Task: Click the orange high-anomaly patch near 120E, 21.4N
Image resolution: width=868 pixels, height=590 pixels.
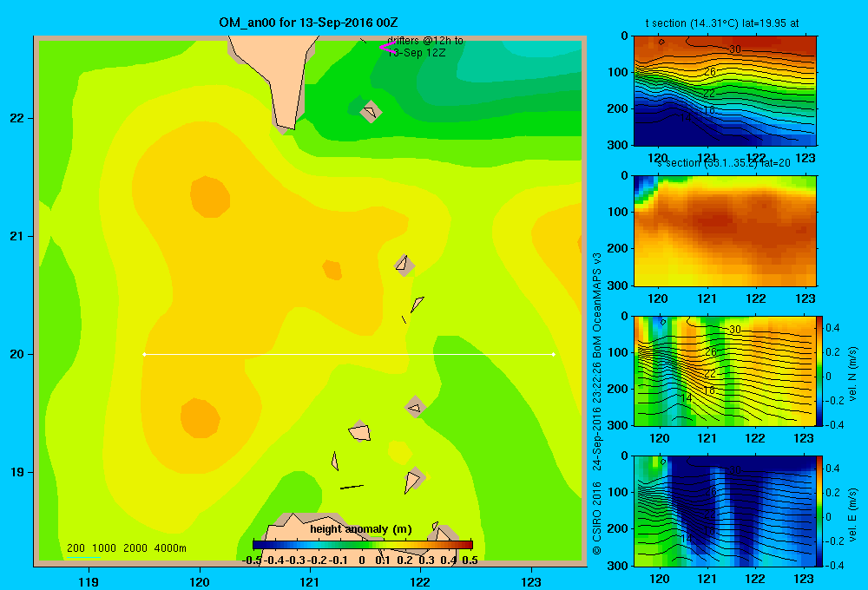Action: click(210, 196)
